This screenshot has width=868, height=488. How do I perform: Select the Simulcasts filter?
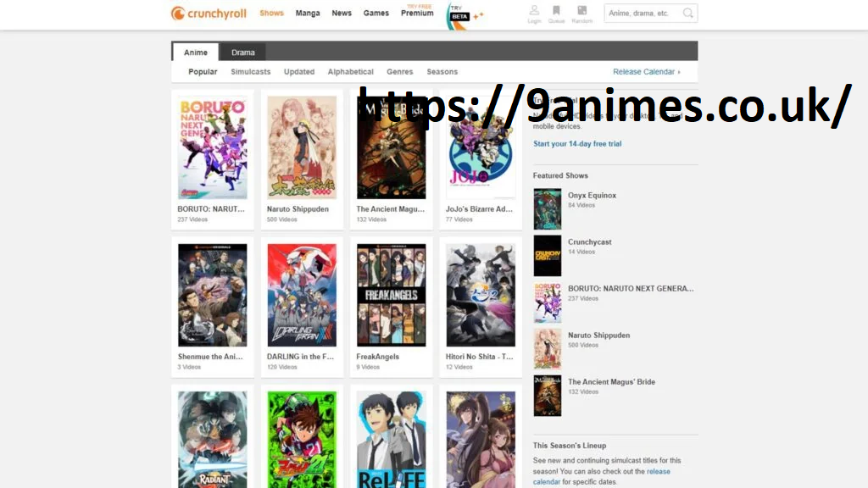pos(251,71)
